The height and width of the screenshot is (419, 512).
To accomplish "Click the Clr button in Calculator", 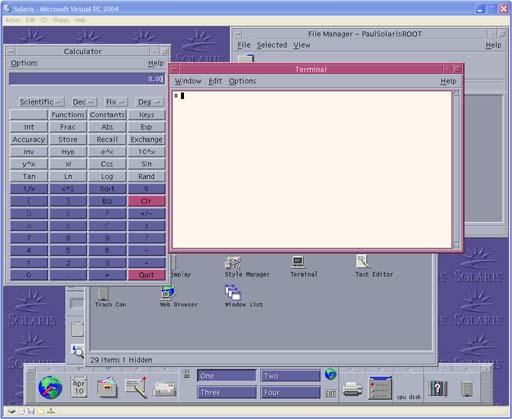I will pyautogui.click(x=146, y=201).
